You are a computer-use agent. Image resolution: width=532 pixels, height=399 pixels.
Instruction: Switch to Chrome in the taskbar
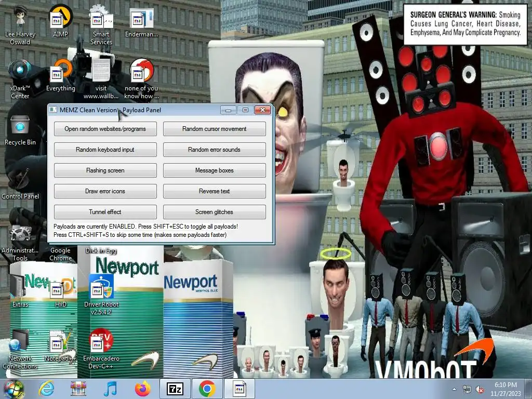coord(207,389)
